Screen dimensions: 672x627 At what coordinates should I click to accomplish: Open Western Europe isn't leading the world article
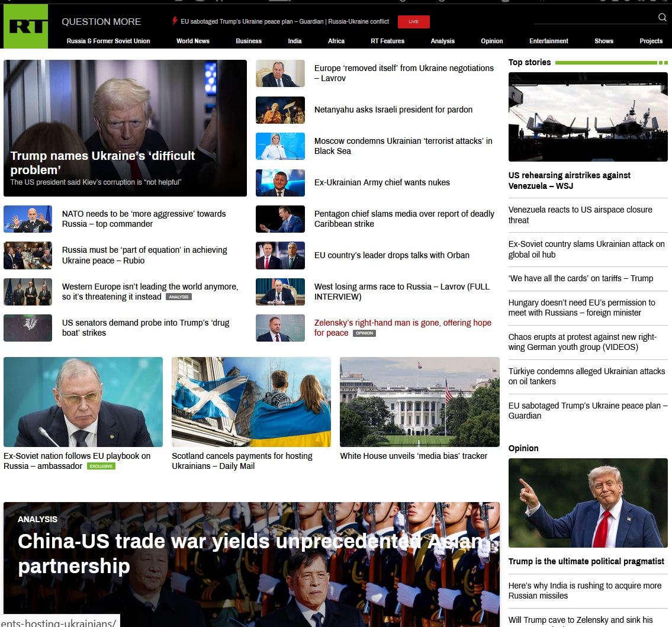pyautogui.click(x=150, y=291)
